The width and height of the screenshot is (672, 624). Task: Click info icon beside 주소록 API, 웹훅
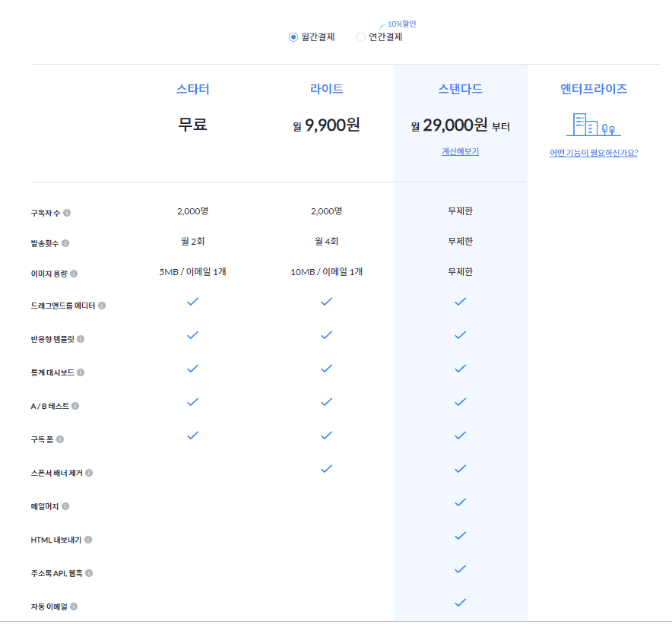[x=89, y=573]
